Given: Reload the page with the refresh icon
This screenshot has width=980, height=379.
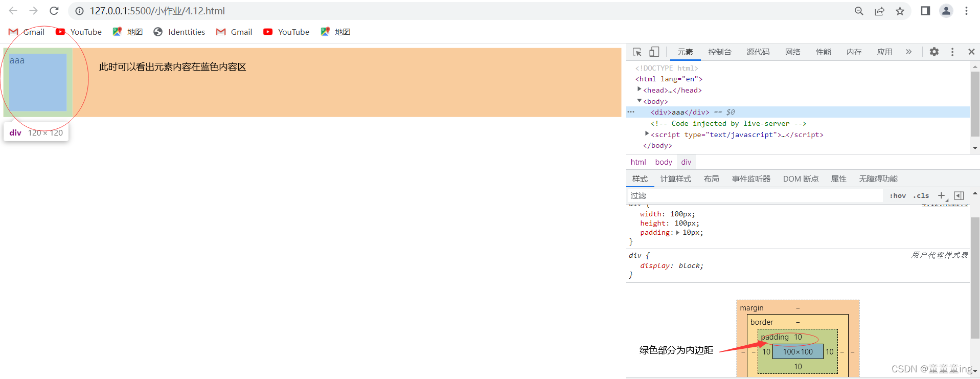Looking at the screenshot, I should (54, 11).
